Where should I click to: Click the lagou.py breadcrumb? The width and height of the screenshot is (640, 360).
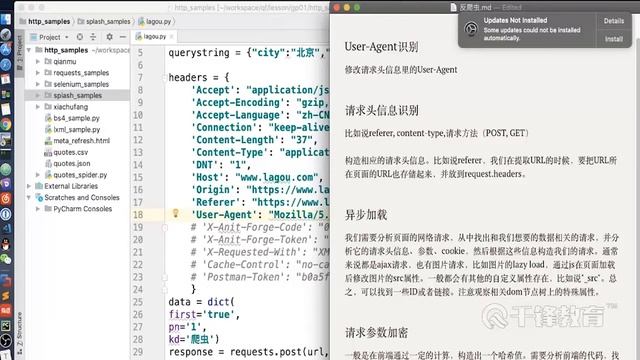click(x=155, y=21)
